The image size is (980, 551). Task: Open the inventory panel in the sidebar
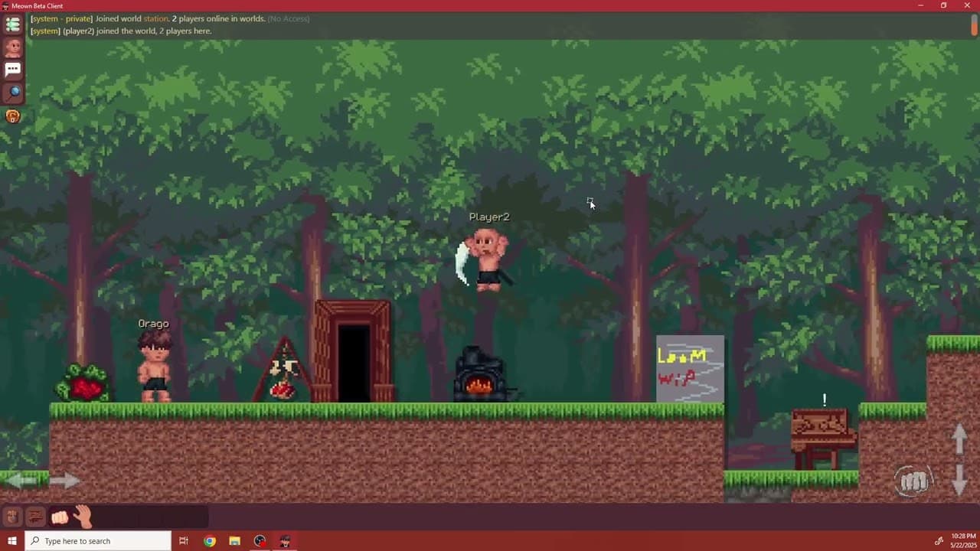click(12, 24)
